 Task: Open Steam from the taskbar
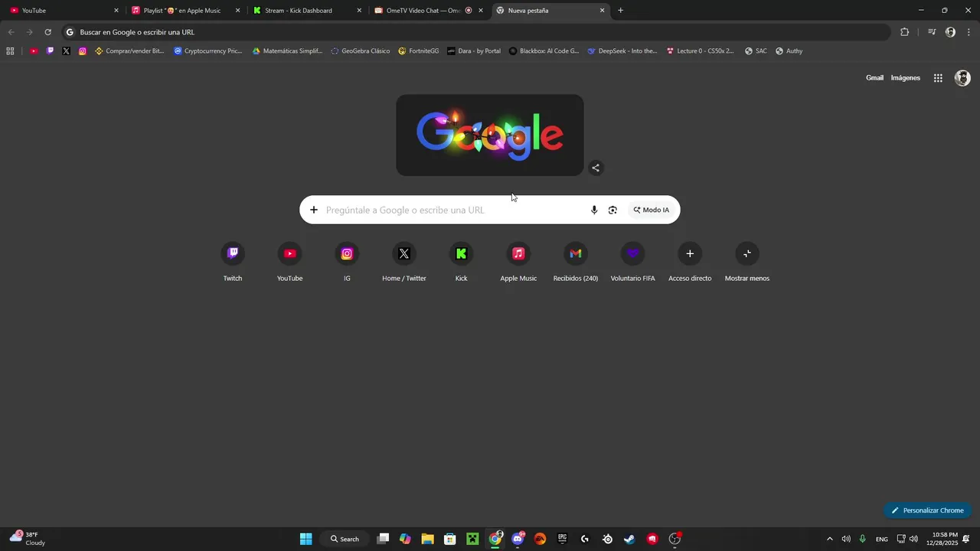pyautogui.click(x=629, y=539)
